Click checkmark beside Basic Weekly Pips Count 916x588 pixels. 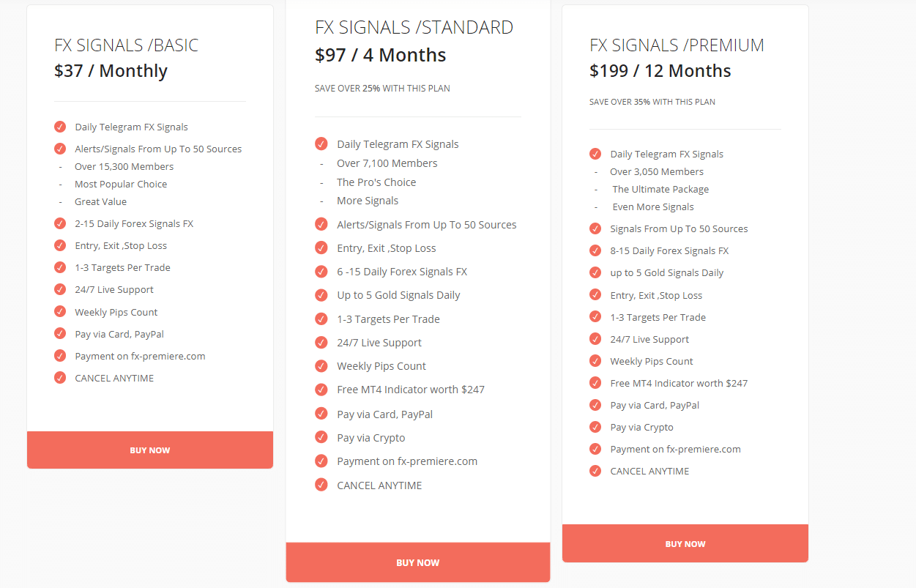(x=60, y=312)
